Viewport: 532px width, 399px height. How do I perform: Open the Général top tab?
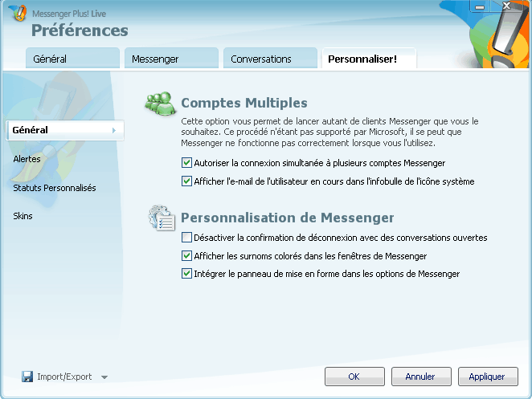[x=72, y=59]
